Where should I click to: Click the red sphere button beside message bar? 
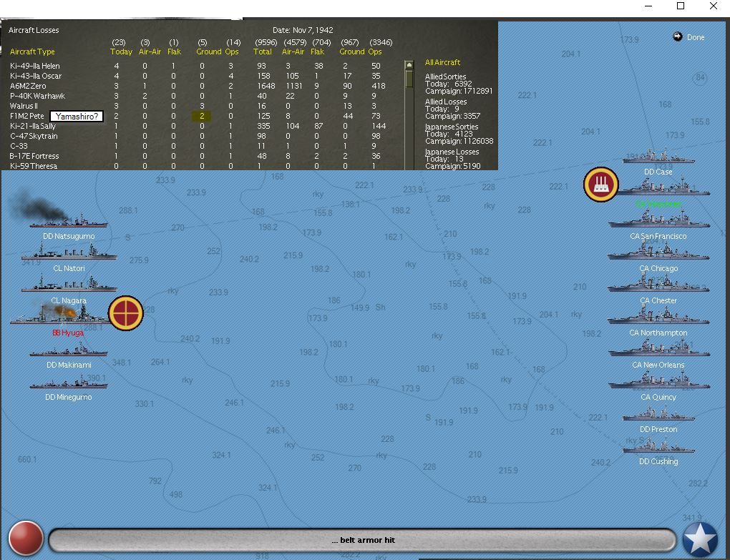tap(26, 538)
